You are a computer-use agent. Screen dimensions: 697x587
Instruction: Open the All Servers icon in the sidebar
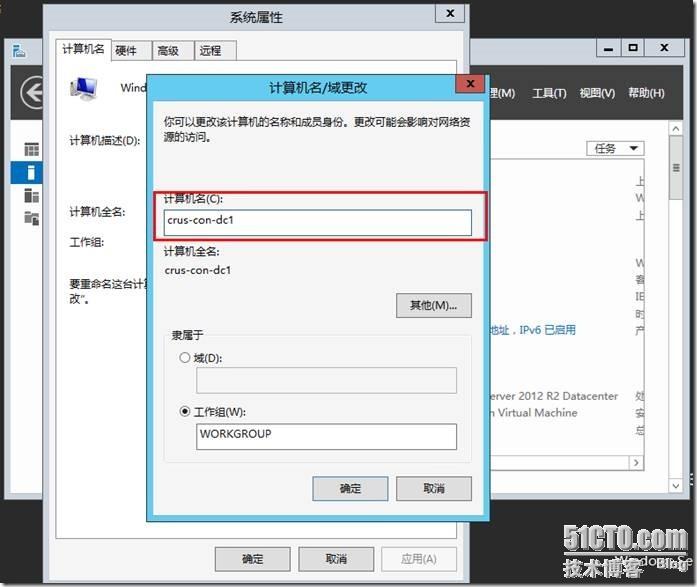tap(31, 195)
